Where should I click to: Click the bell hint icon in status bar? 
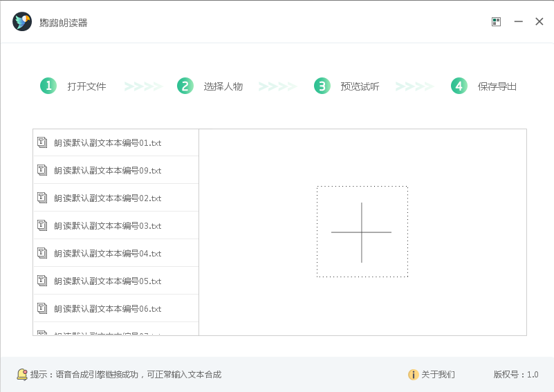pos(22,374)
